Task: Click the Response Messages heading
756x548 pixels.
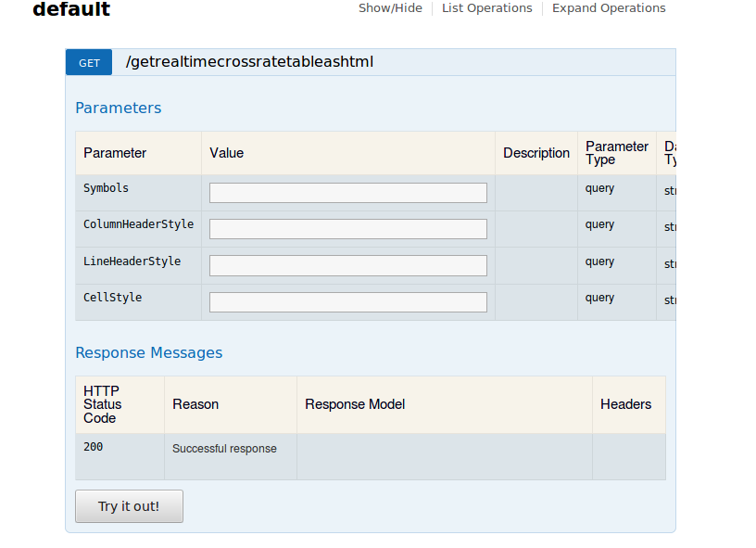Action: [148, 353]
